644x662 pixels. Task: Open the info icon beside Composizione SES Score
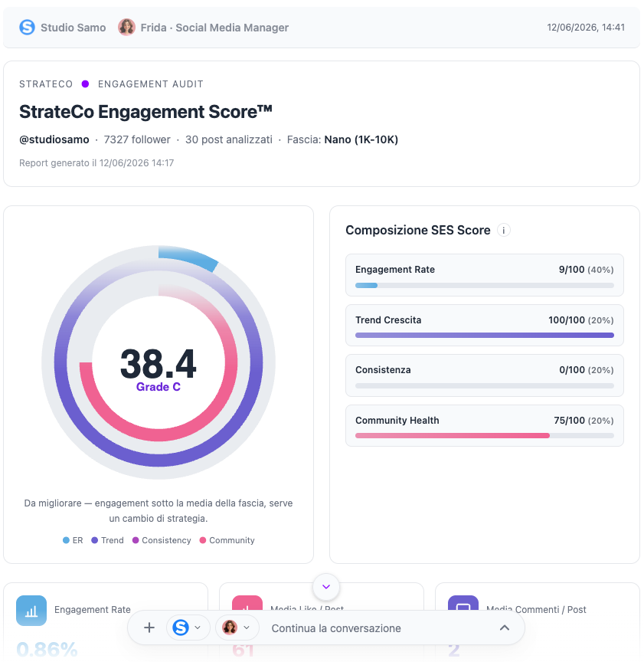[x=503, y=231]
